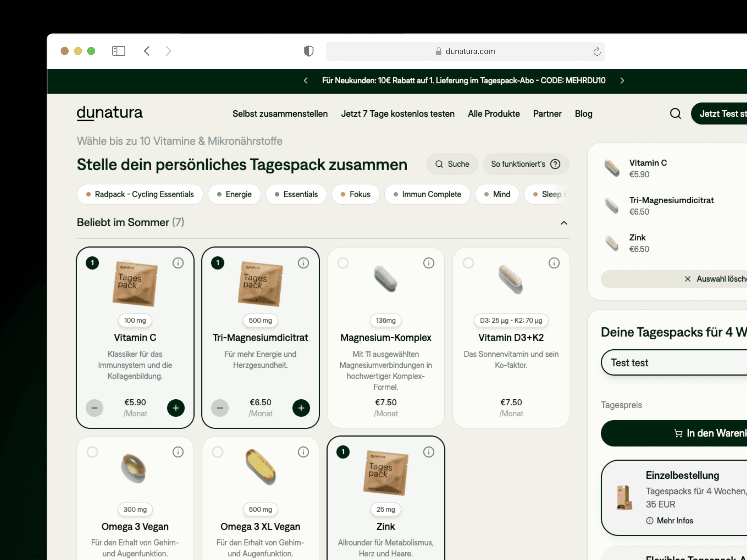Select the Immun Complete filter chip
This screenshot has width=747, height=560.
tap(427, 194)
